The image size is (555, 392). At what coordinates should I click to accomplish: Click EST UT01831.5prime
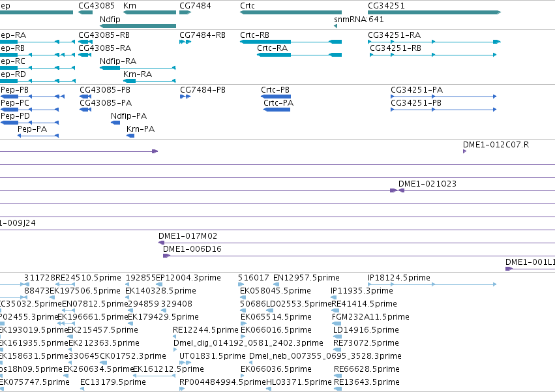click(213, 356)
